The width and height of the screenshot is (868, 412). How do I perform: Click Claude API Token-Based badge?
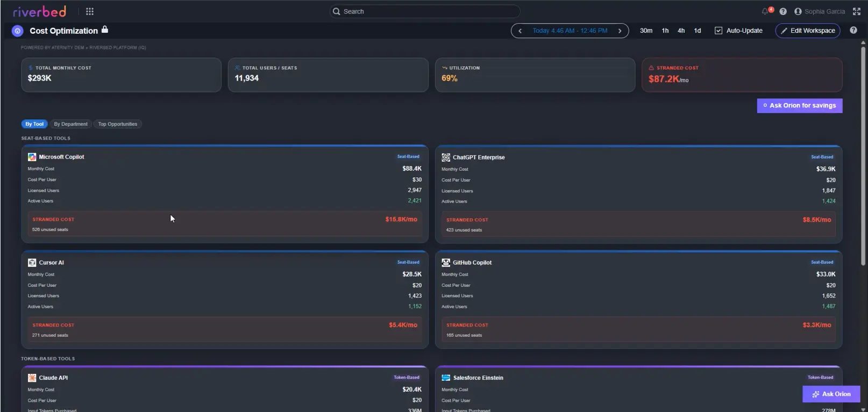[407, 378]
